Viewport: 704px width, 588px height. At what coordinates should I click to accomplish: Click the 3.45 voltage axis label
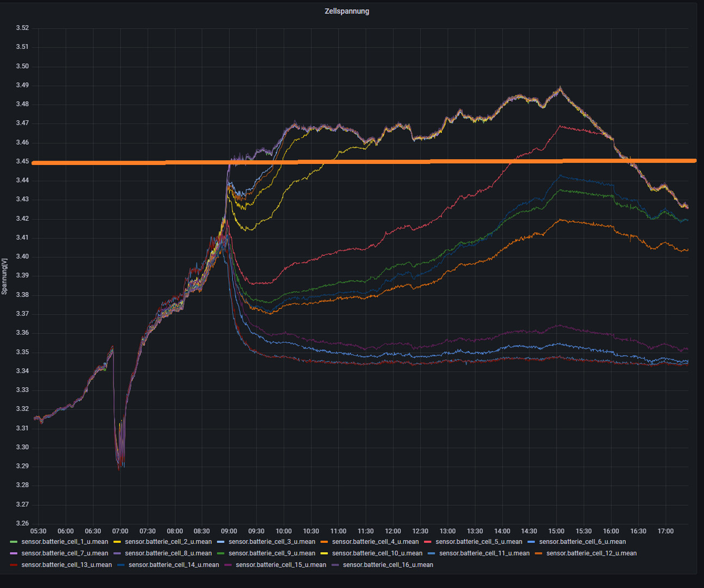click(x=22, y=161)
